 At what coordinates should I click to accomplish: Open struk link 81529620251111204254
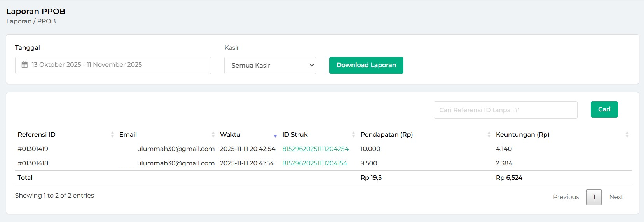tap(315, 149)
